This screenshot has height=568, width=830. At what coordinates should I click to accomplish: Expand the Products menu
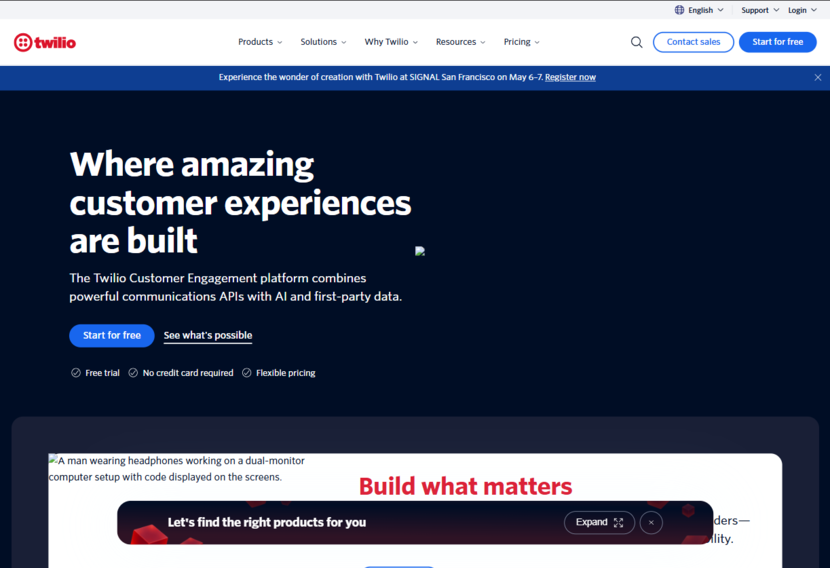click(260, 42)
